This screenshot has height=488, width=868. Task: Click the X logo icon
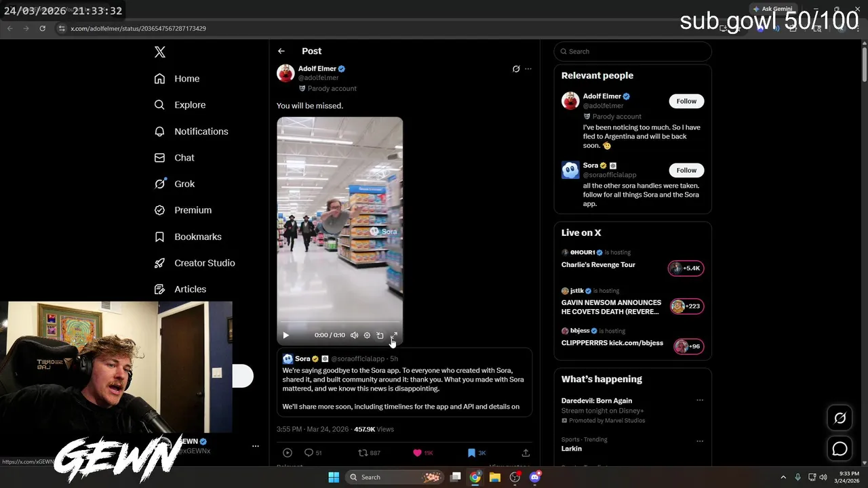pyautogui.click(x=159, y=52)
